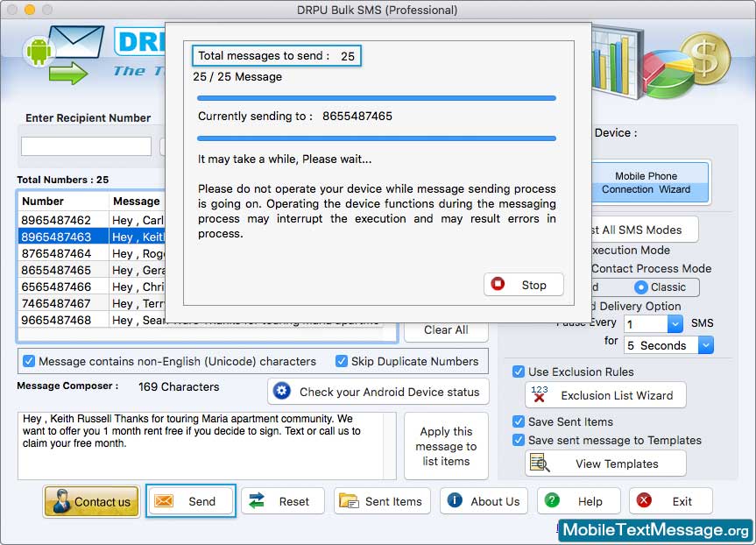
Task: Click the Number column header
Action: [x=64, y=202]
